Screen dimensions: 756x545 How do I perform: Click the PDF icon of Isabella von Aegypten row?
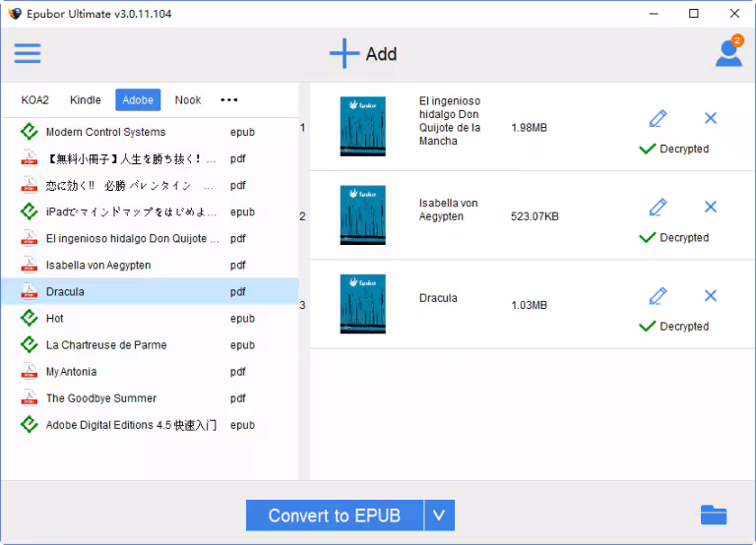point(30,265)
